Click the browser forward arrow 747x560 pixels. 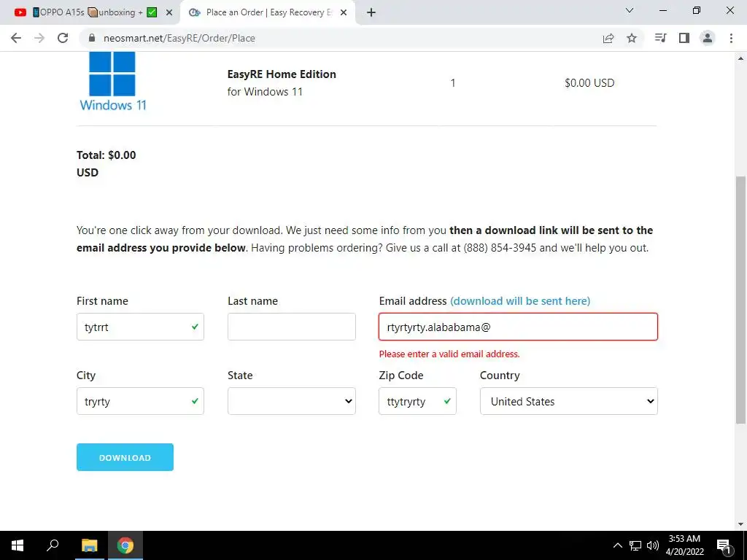click(x=39, y=38)
